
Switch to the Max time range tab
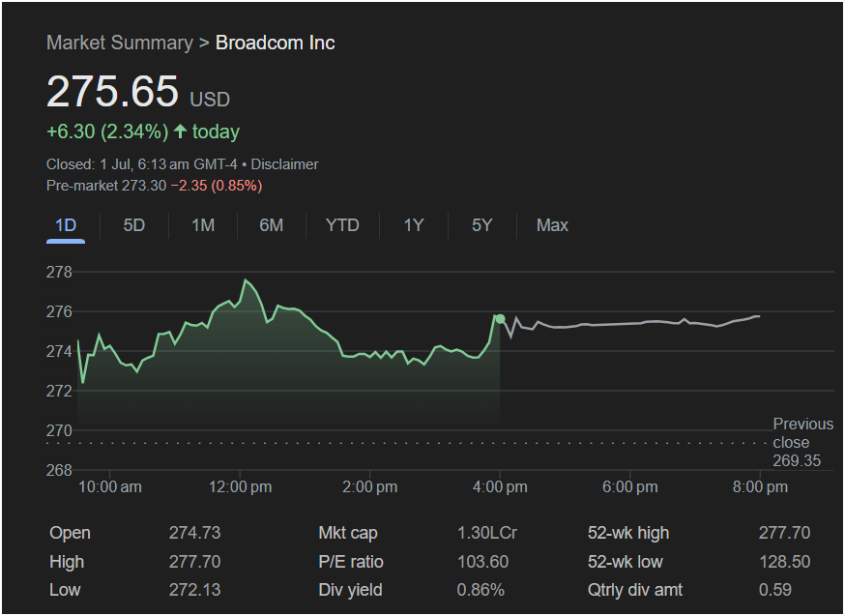pos(552,225)
